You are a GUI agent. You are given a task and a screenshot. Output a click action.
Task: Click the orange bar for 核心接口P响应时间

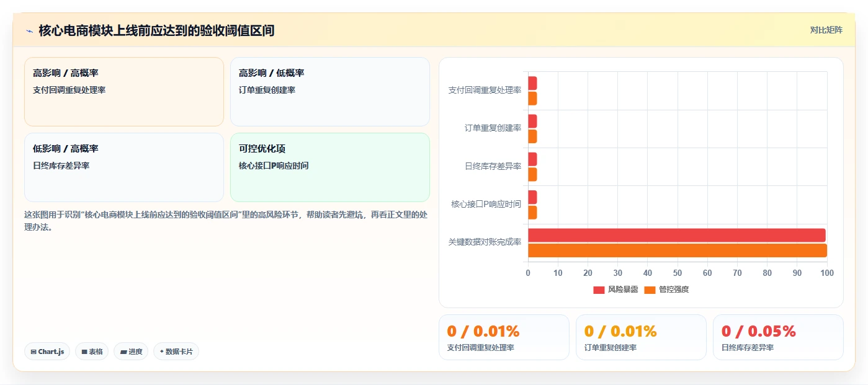[532, 213]
